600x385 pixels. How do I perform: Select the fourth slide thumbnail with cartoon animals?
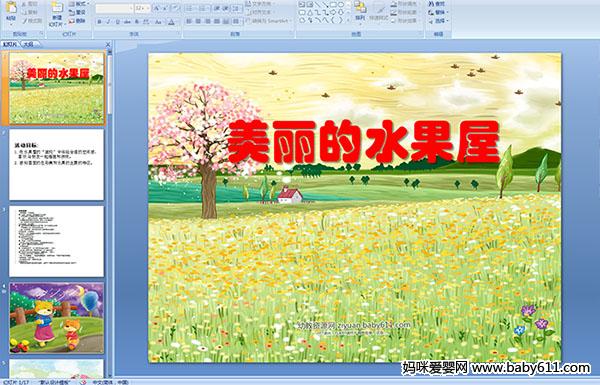(x=57, y=318)
